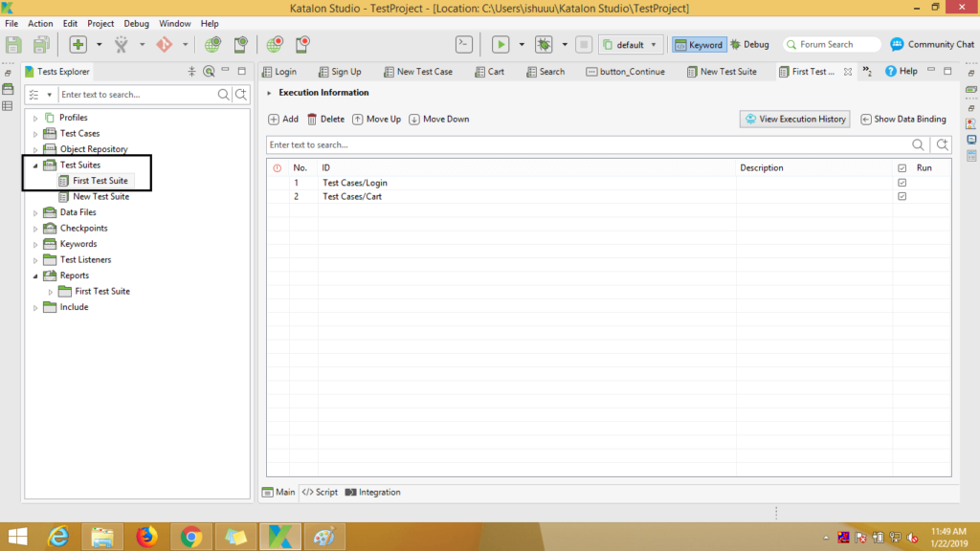
Task: Click the Add test case button
Action: click(283, 120)
